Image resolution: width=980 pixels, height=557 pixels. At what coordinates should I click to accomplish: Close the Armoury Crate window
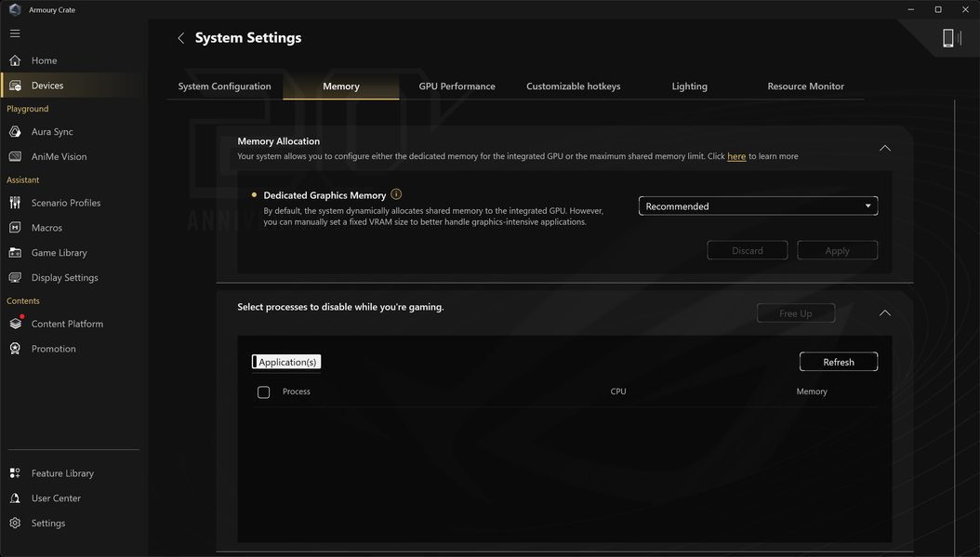click(966, 9)
